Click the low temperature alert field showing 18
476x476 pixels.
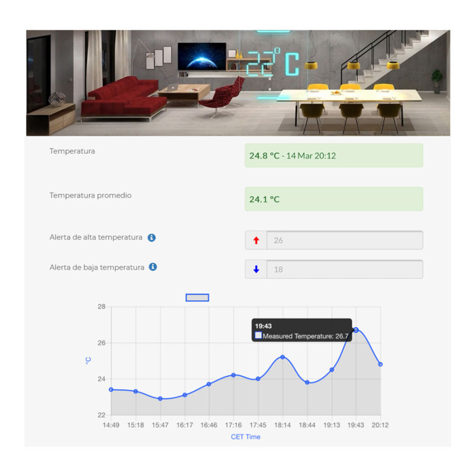(x=344, y=269)
